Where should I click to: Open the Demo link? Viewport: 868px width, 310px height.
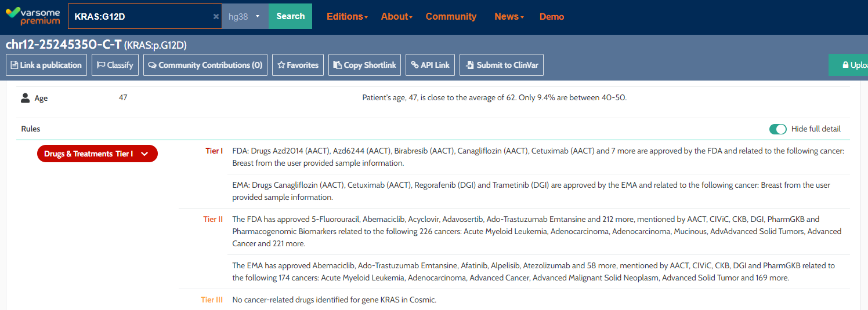pyautogui.click(x=552, y=17)
